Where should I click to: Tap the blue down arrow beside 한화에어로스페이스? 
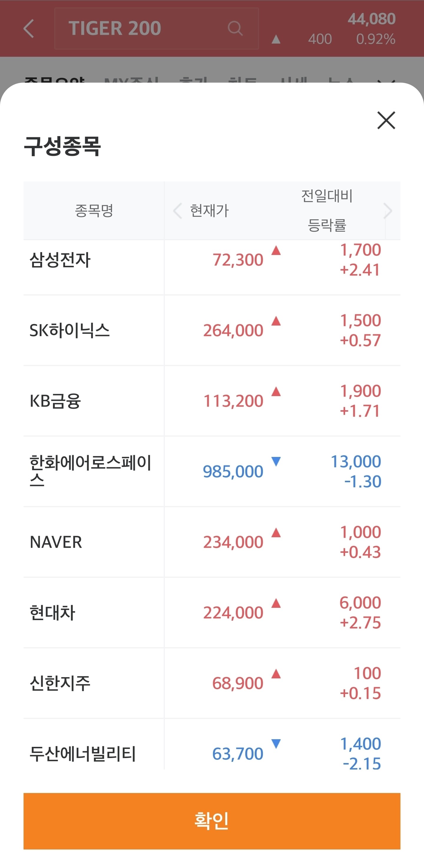coord(276,462)
